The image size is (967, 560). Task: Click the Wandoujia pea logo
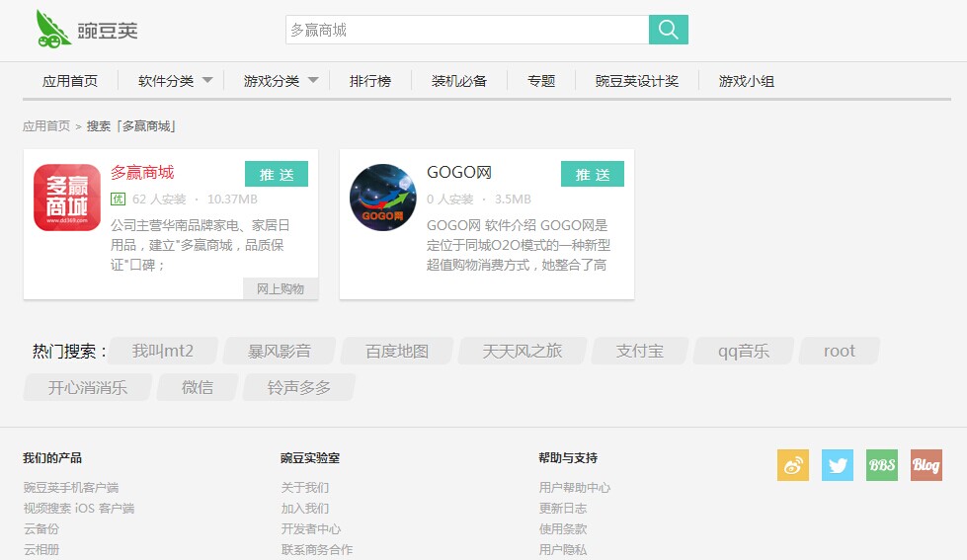pos(86,29)
